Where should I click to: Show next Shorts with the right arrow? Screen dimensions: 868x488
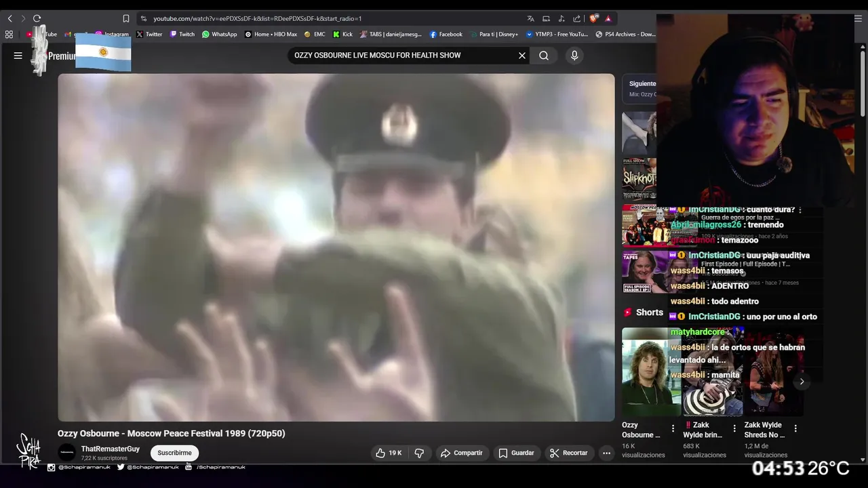tap(802, 382)
